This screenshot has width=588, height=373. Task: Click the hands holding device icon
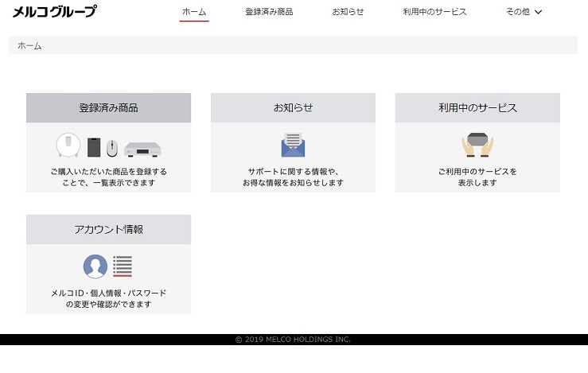point(477,145)
